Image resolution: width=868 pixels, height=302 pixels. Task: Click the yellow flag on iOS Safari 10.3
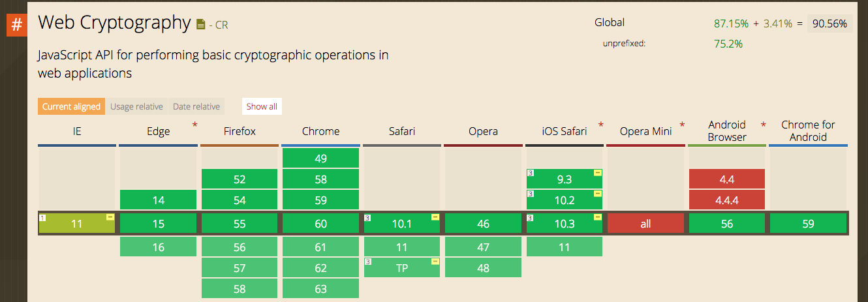click(x=597, y=217)
